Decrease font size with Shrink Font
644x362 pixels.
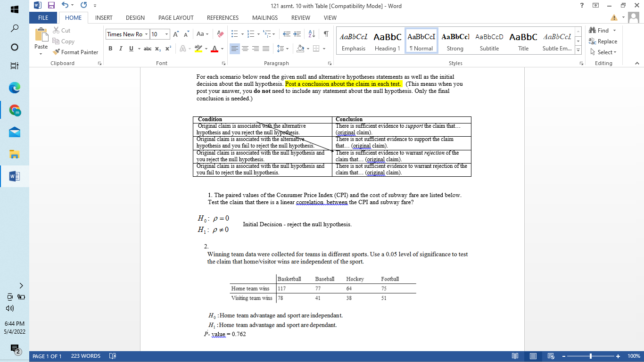[186, 34]
